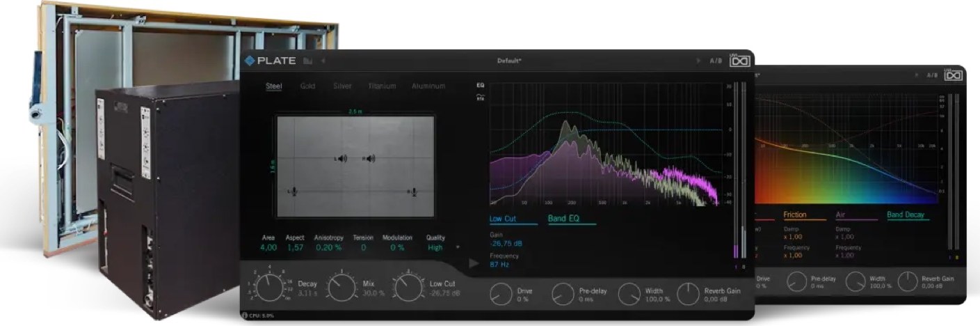Viewport: 980px width, 326px height.
Task: Load the next preset in front window
Action: [x=698, y=61]
